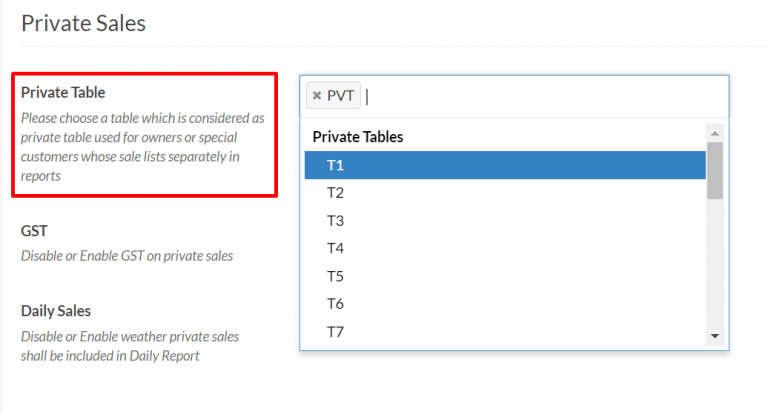Click the Daily Sales description text

(x=130, y=345)
